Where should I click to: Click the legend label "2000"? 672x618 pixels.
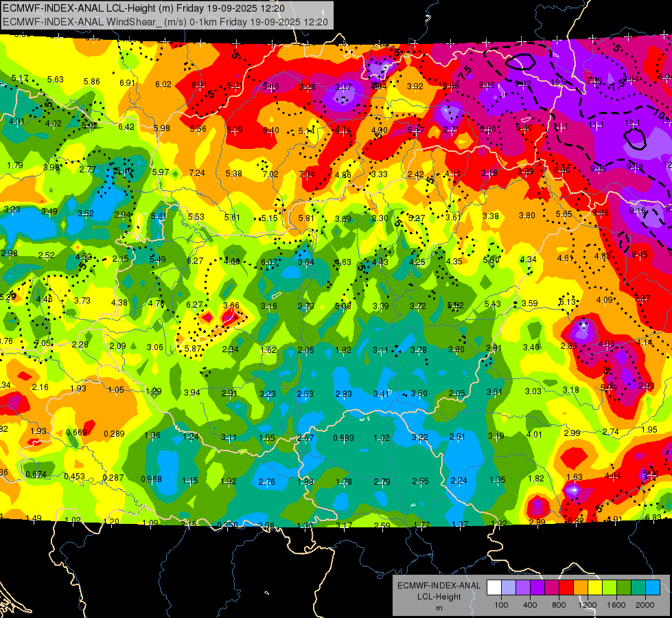(645, 605)
